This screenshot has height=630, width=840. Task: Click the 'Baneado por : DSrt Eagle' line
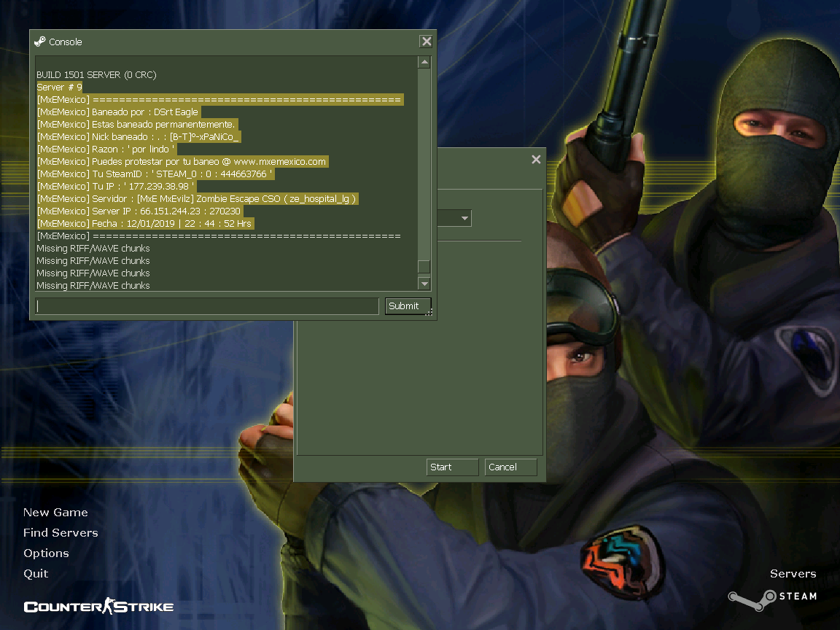[x=118, y=112]
